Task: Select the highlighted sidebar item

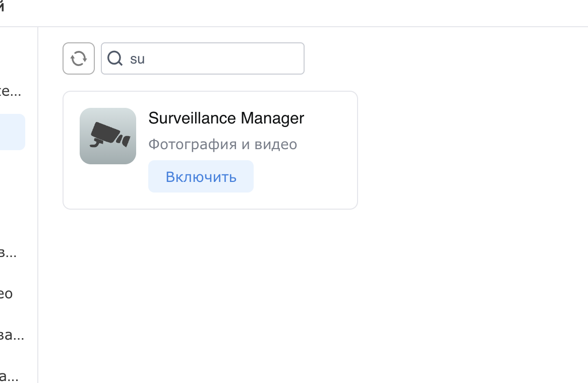Action: point(13,132)
